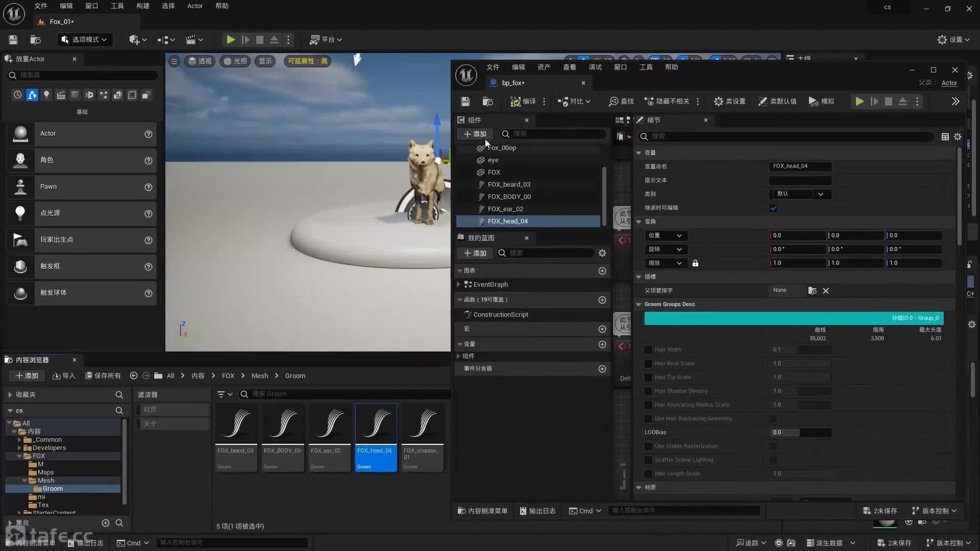
Task: Open the main window Build menu
Action: click(x=143, y=6)
